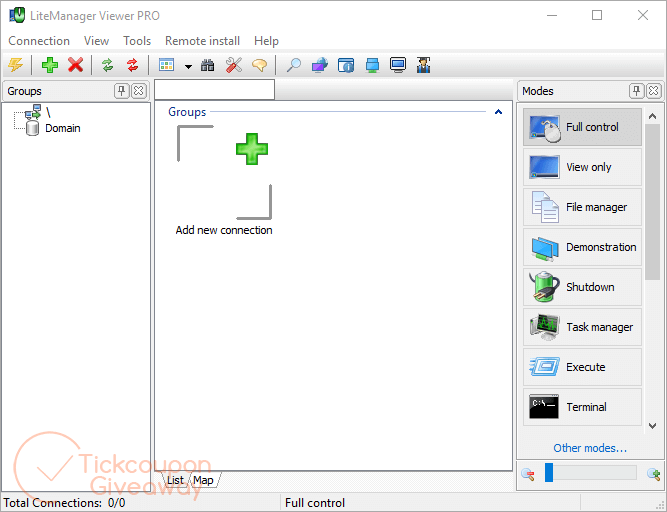
Task: Select Execute mode
Action: click(582, 367)
